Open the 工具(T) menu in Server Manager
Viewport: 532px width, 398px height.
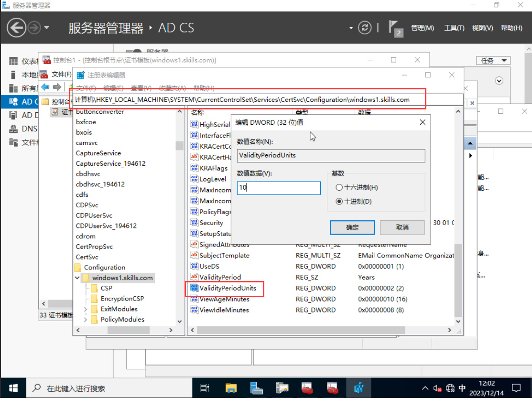pos(454,28)
